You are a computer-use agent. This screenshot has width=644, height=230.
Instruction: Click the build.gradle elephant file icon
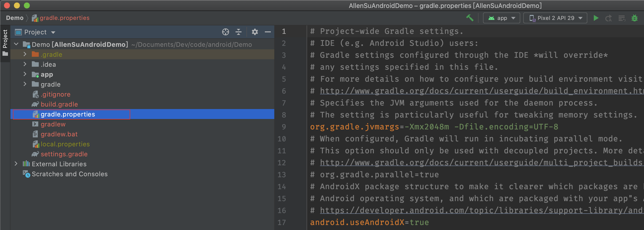(35, 104)
